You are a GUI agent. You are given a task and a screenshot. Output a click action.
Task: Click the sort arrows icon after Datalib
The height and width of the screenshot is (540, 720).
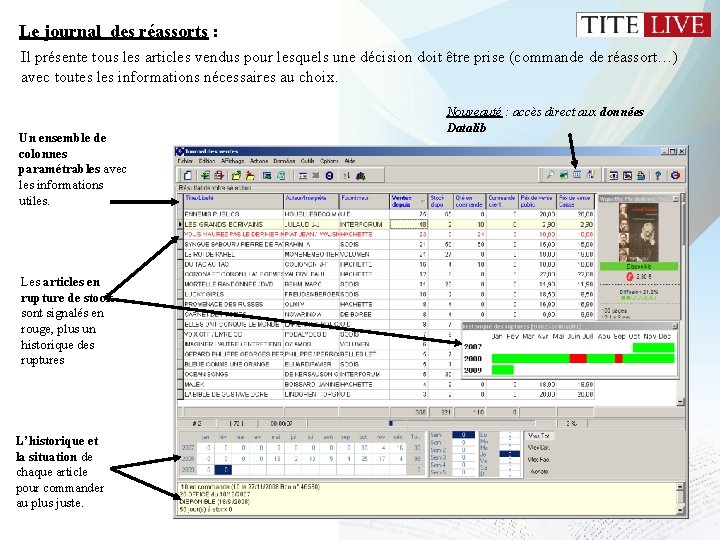tap(591, 175)
